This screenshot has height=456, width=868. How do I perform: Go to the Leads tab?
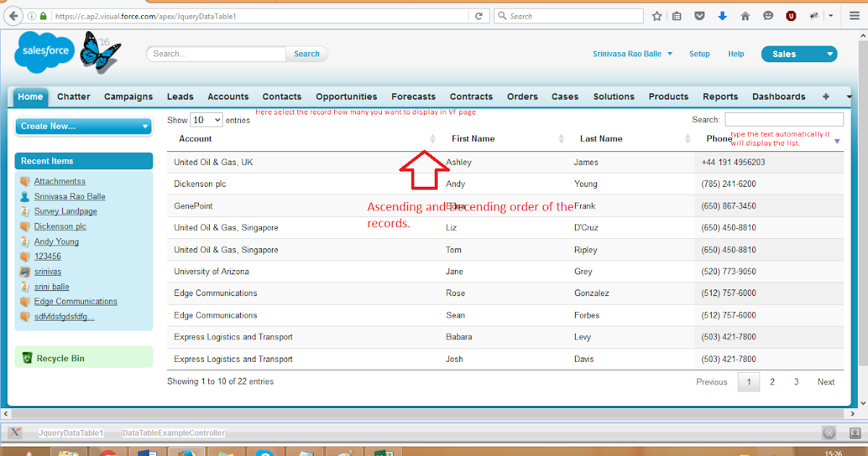click(x=180, y=96)
